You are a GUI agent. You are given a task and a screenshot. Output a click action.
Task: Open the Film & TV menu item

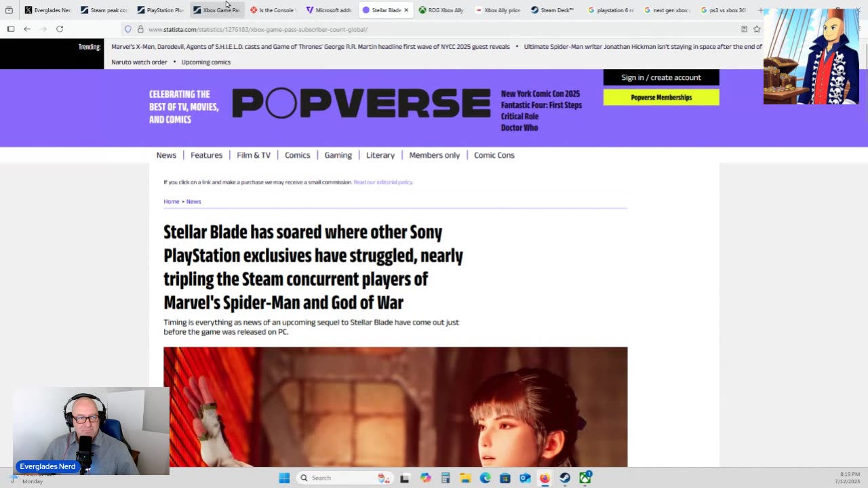tap(254, 155)
